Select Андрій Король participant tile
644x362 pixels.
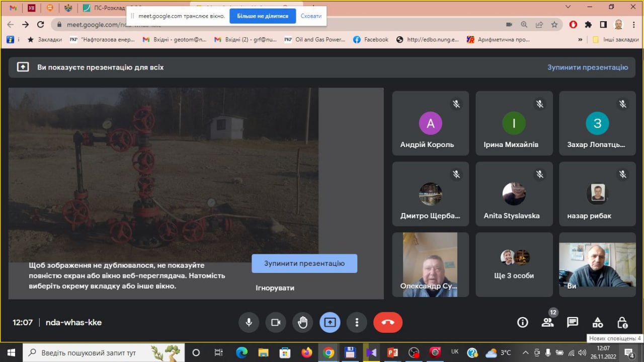click(x=430, y=123)
